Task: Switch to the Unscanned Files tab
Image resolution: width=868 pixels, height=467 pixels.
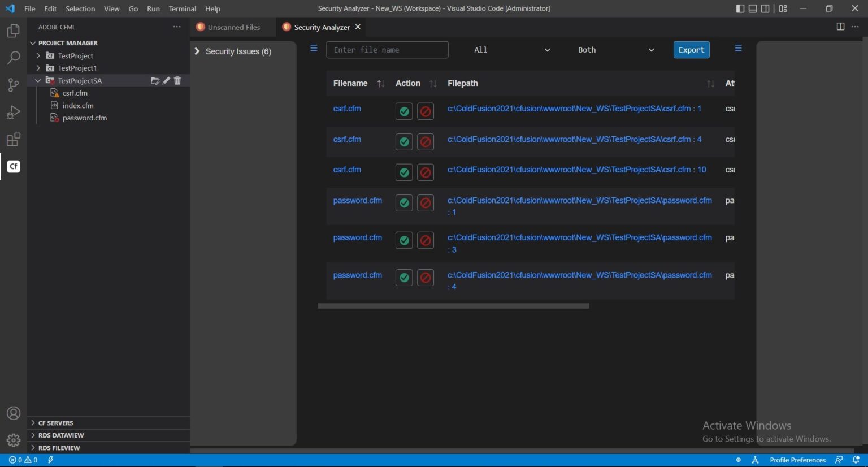Action: pos(232,27)
